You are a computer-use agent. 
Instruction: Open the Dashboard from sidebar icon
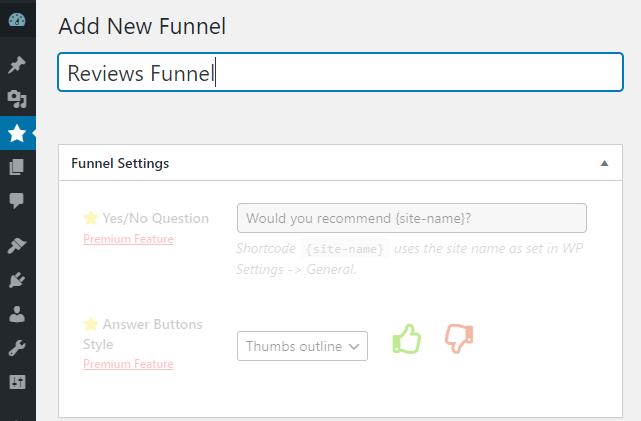[17, 21]
